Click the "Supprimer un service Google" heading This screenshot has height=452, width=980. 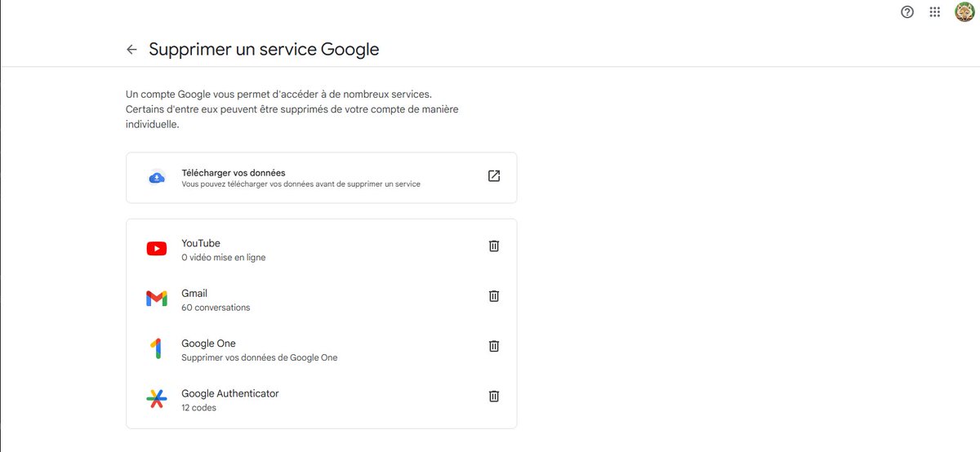coord(264,49)
